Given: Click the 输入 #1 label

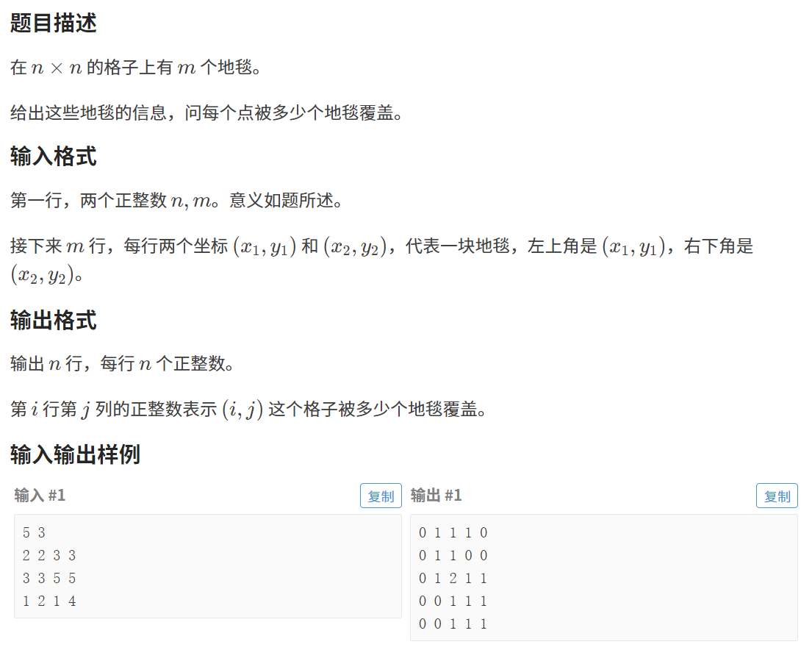Looking at the screenshot, I should point(40,496).
